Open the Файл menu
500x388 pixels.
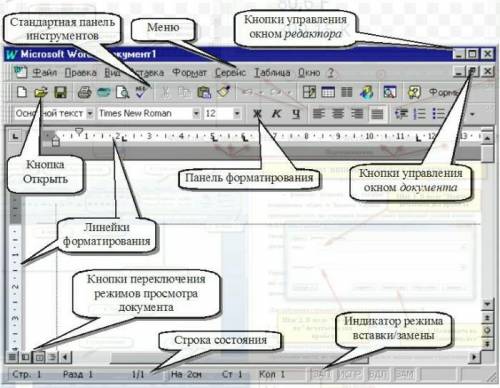(45, 72)
